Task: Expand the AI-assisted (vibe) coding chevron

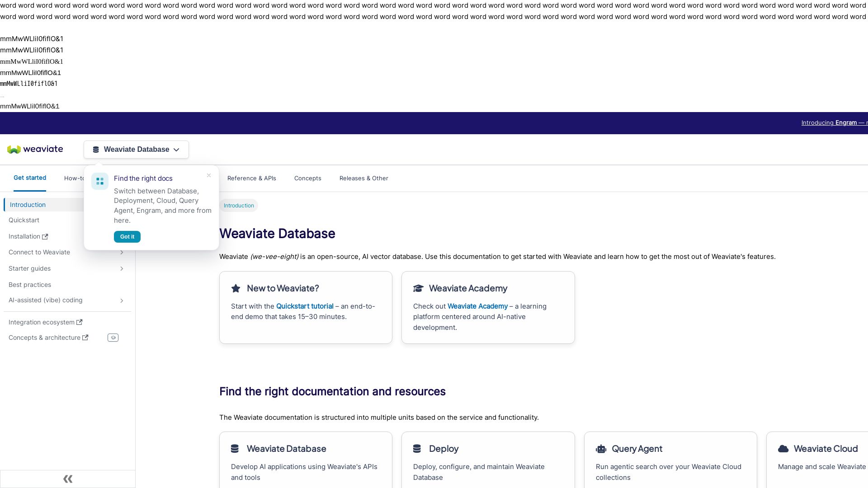Action: point(122,300)
